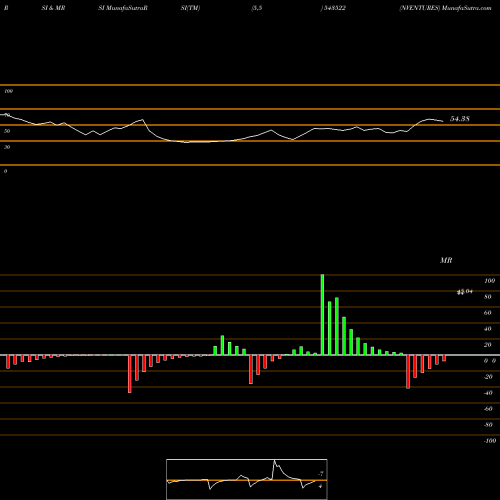
Task: Click the SI & MR header text
Action: [x=53, y=8]
